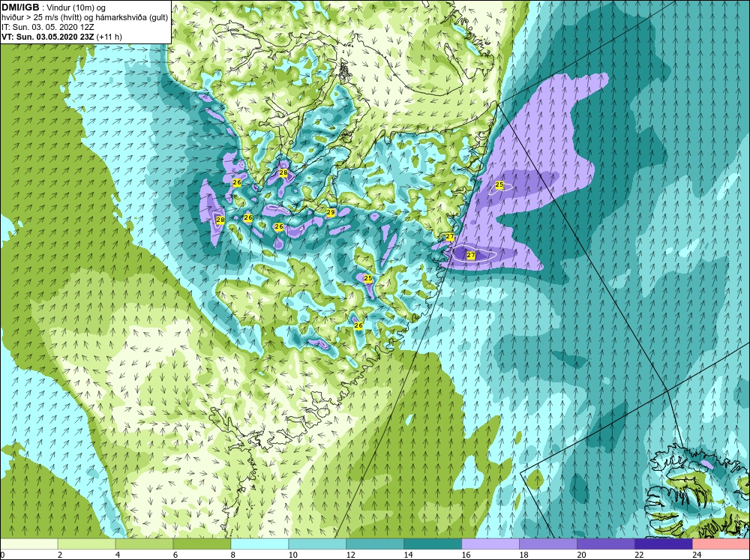This screenshot has height=560, width=750.
Task: Click the legend scale value 20
Action: [x=582, y=555]
